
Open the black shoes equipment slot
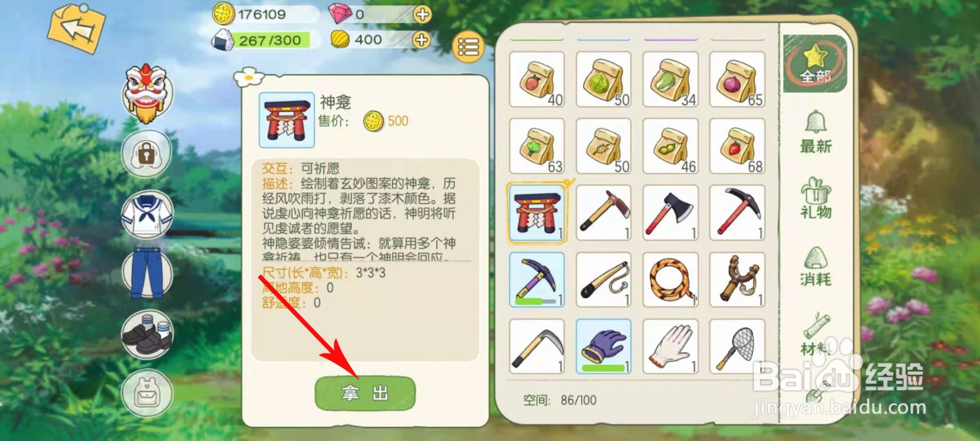pos(147,334)
